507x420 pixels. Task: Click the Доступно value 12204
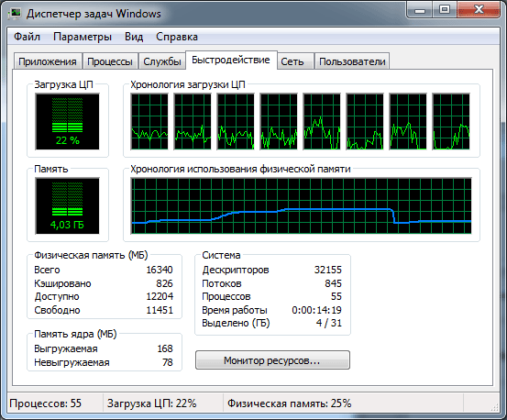[160, 296]
